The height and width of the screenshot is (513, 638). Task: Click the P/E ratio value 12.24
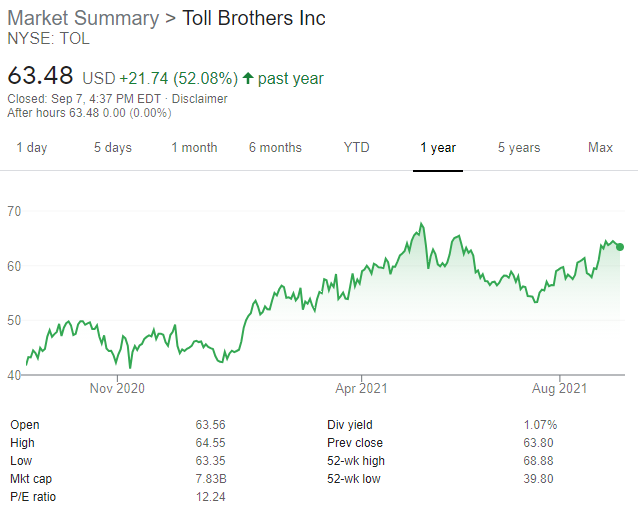[211, 497]
